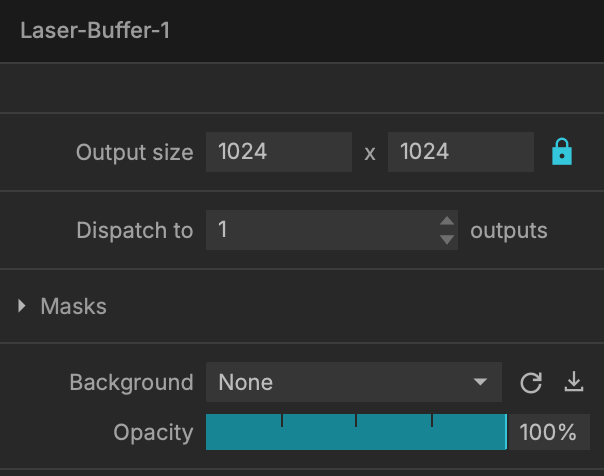Toggle the output size aspect lock icon
604x476 pixels.
(562, 152)
